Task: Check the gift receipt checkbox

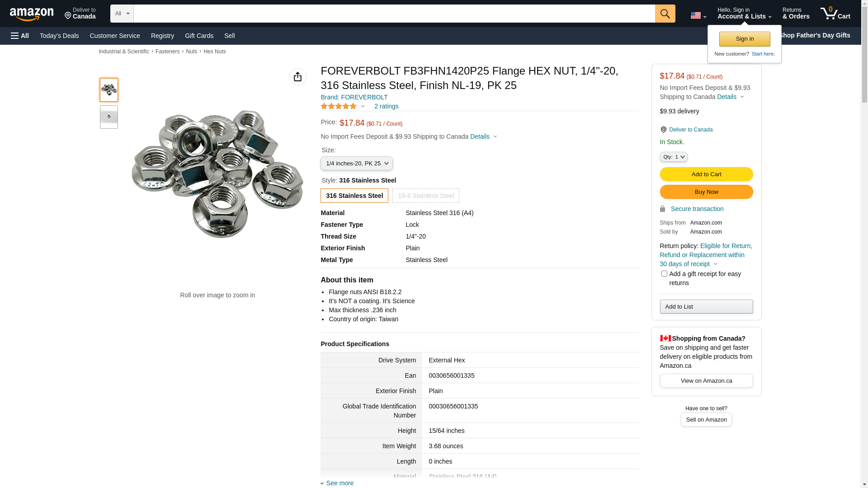Action: 664,274
